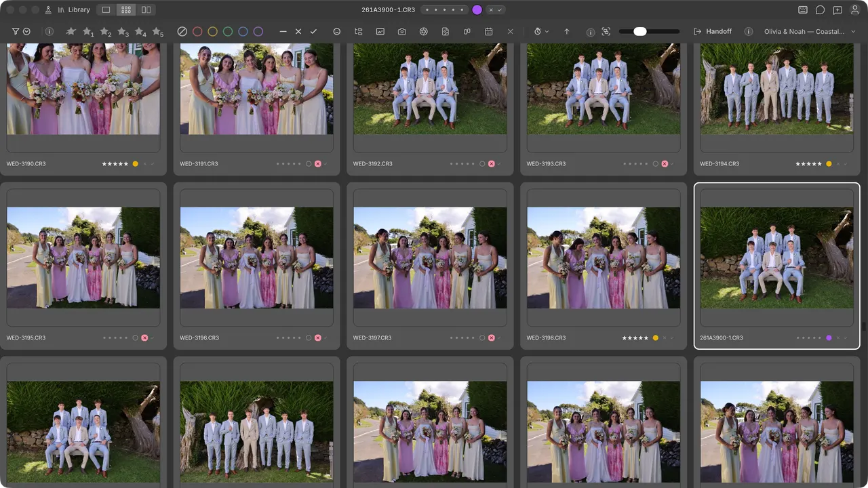The height and width of the screenshot is (488, 868).
Task: Open the user account profile icon
Action: coord(855,10)
